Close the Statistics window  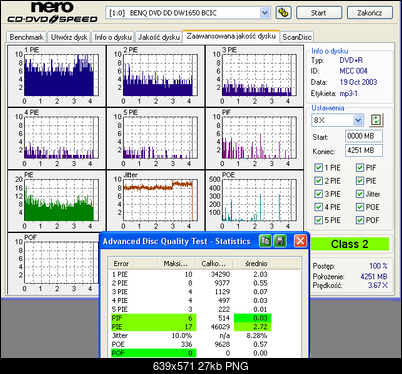point(300,241)
